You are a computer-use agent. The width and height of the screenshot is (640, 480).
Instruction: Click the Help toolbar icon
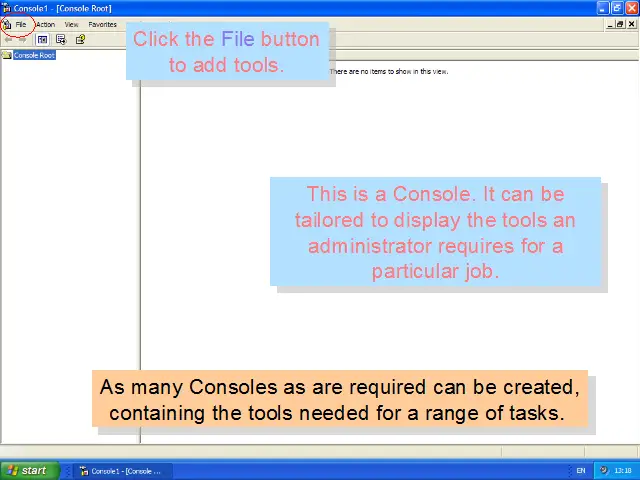point(80,40)
